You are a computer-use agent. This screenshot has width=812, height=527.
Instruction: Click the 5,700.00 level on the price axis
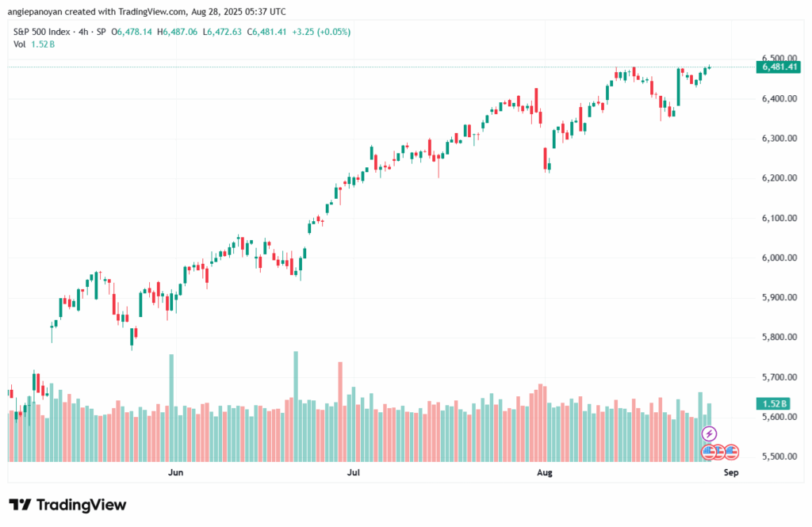click(779, 377)
